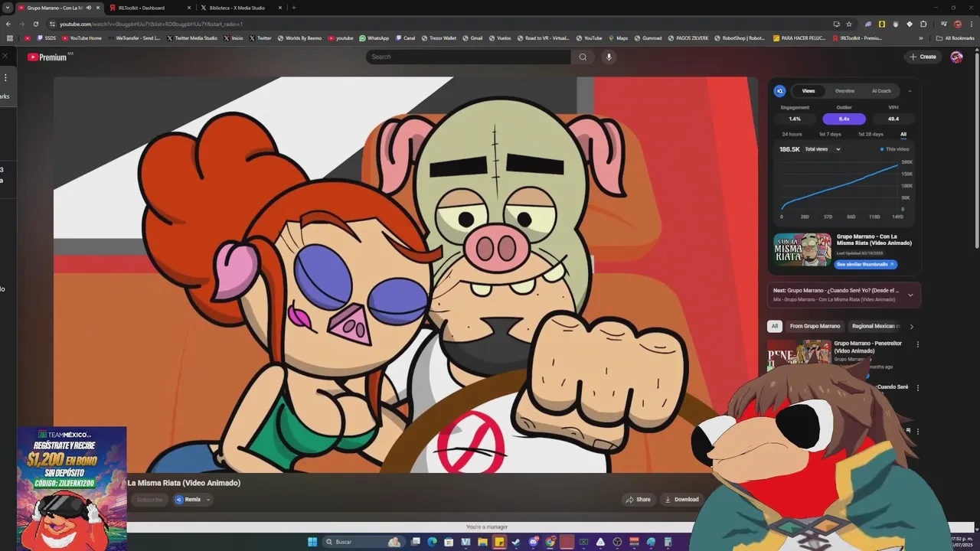Expand the Next mix playlist chevron

(910, 295)
